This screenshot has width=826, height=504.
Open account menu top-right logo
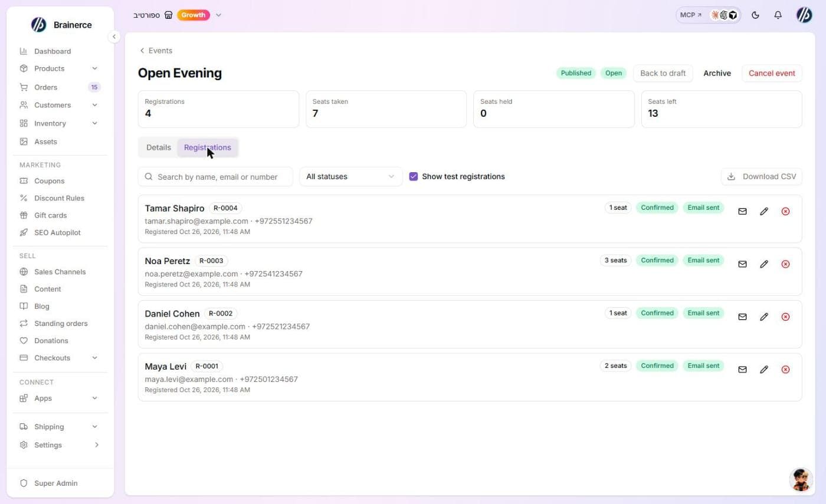(x=804, y=15)
